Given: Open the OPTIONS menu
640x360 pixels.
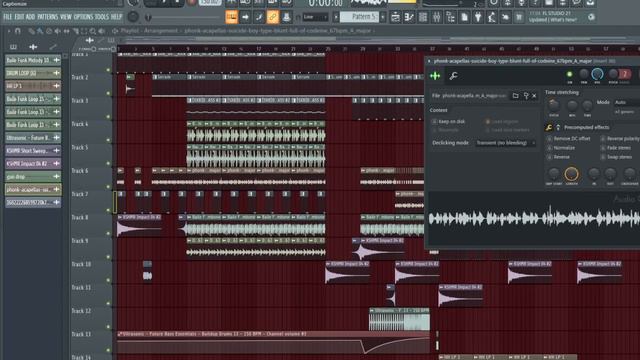Looking at the screenshot, I should (83, 17).
